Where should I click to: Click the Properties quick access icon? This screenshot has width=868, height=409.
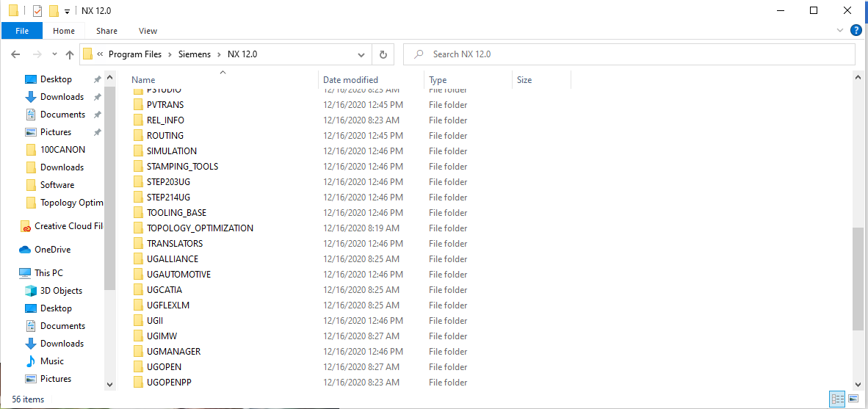tap(37, 10)
